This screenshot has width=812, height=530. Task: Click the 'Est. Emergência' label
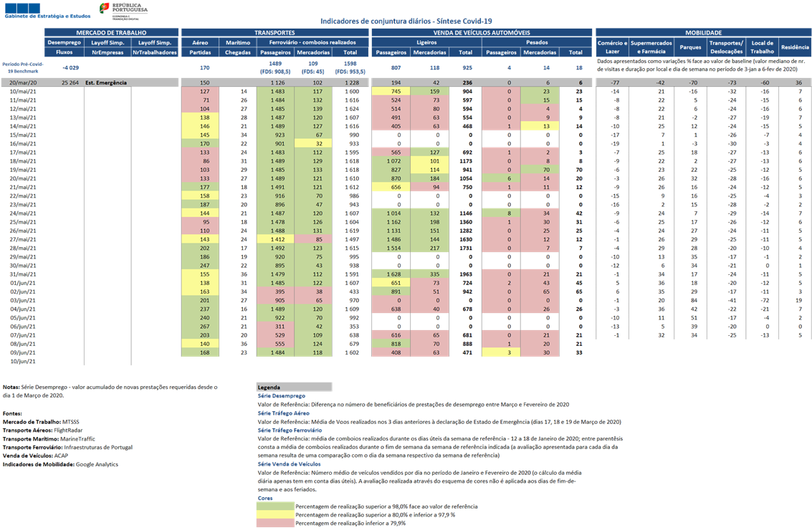tap(106, 83)
